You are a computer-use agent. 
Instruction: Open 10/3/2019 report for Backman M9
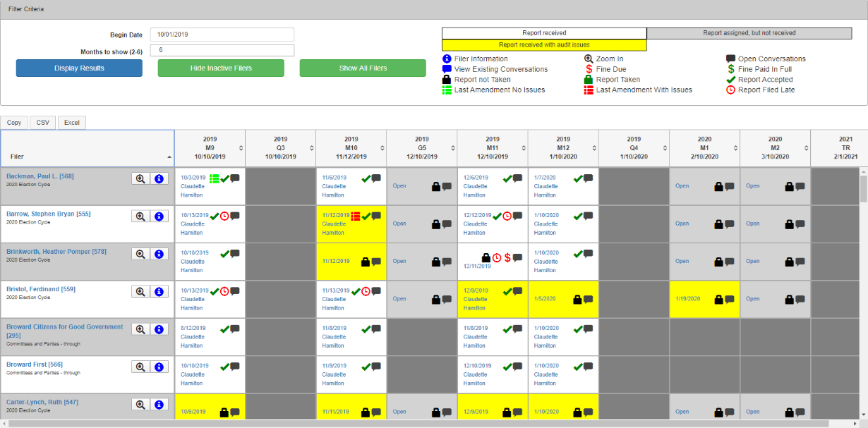[193, 178]
